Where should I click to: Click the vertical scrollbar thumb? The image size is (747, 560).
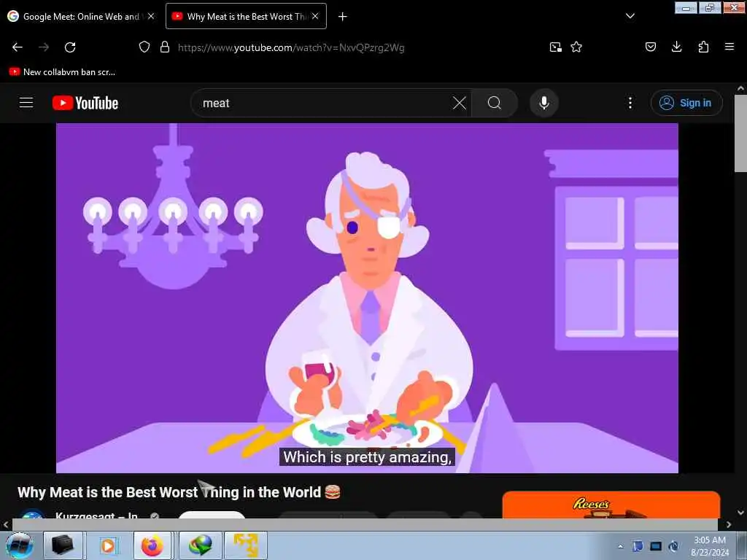[x=740, y=133]
